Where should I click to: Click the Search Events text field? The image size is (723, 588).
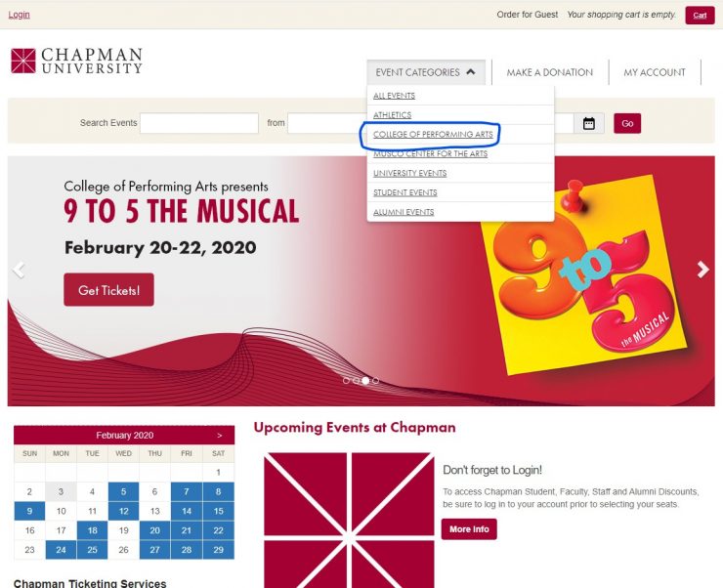tap(199, 123)
